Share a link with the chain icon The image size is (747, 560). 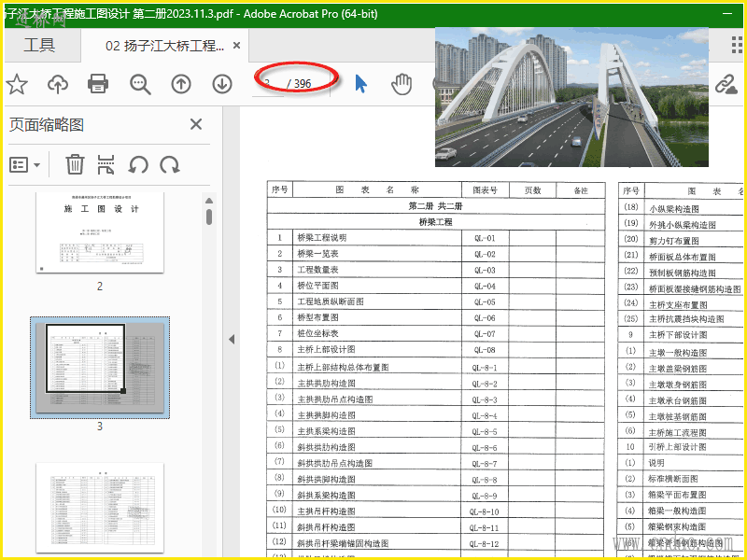click(x=726, y=85)
